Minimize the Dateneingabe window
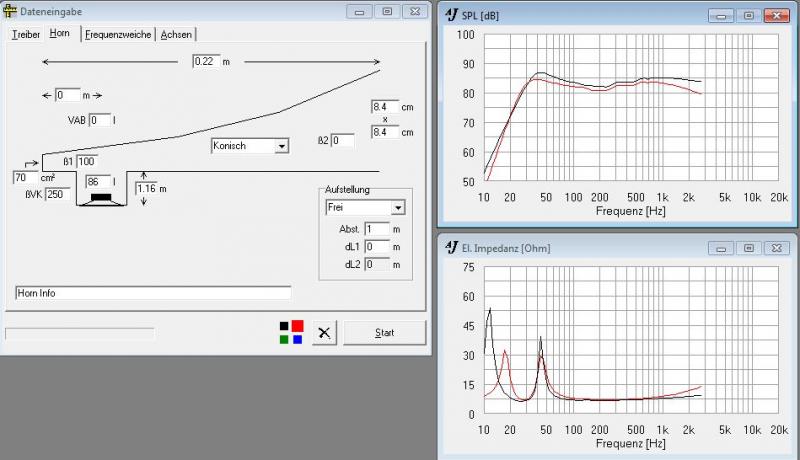The width and height of the screenshot is (800, 460). coord(359,11)
